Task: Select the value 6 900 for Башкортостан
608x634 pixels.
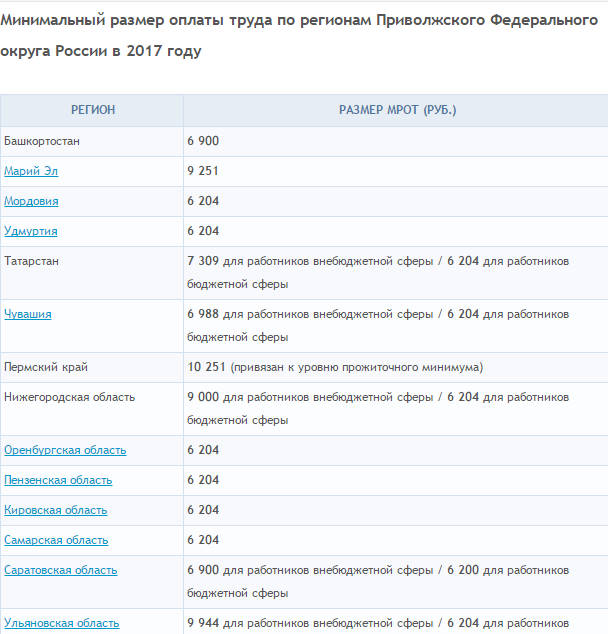Action: click(x=203, y=141)
